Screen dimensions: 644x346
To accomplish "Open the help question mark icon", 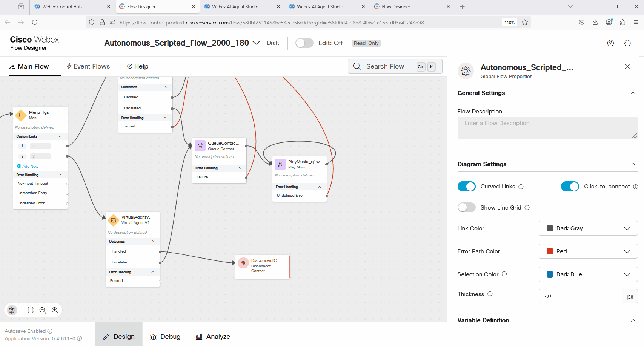I will point(610,43).
